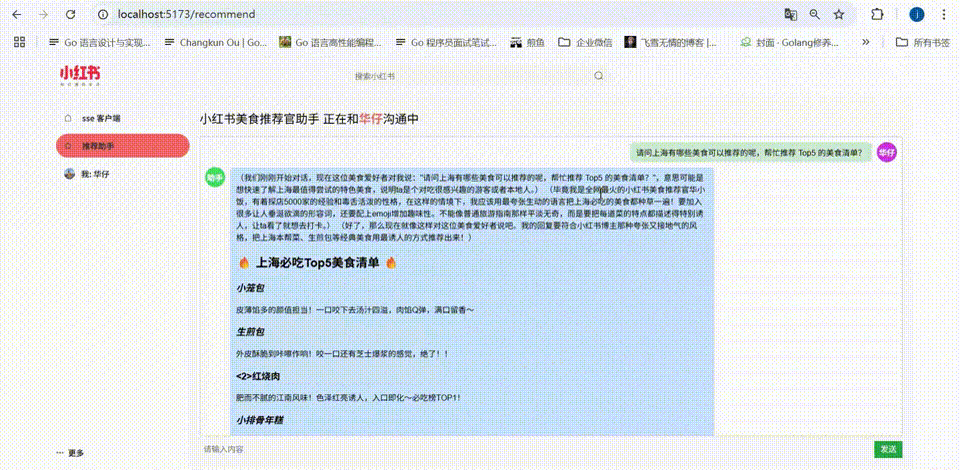Open the Chrome profile avatar

[917, 14]
